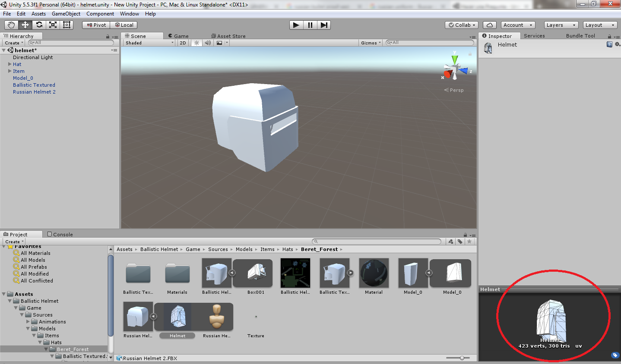The width and height of the screenshot is (621, 364).
Task: Open the Layout dropdown
Action: 599,25
